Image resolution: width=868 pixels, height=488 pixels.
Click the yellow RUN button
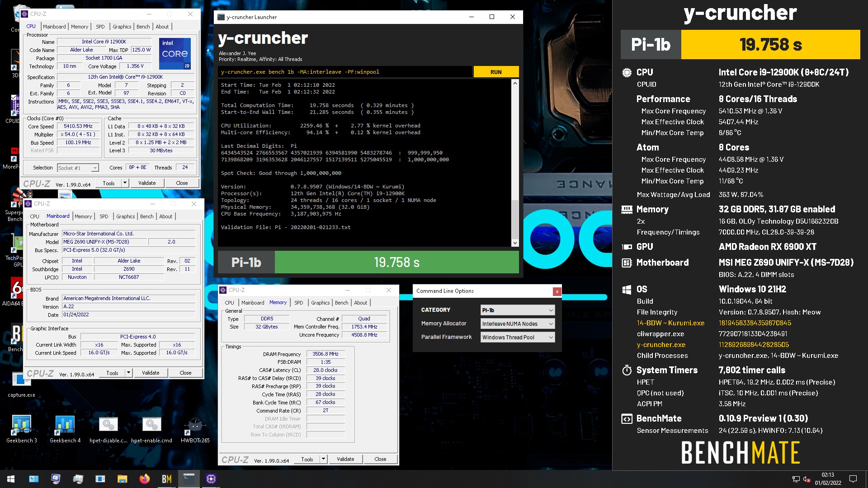(x=496, y=72)
